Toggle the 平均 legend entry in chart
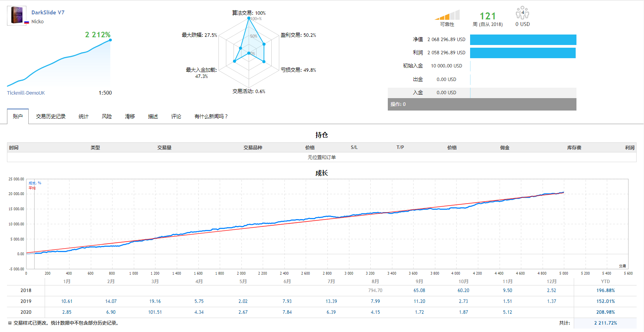 tap(32, 188)
